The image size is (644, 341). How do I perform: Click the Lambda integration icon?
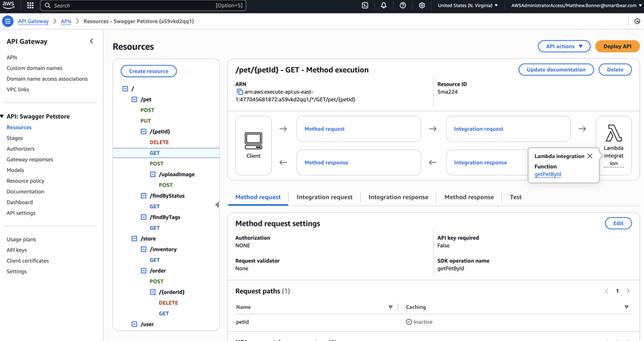[614, 133]
